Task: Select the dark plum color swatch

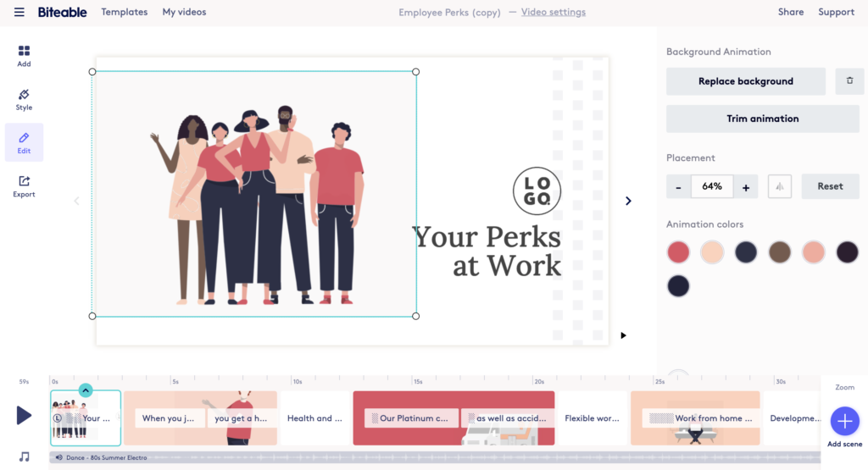Action: pos(847,252)
